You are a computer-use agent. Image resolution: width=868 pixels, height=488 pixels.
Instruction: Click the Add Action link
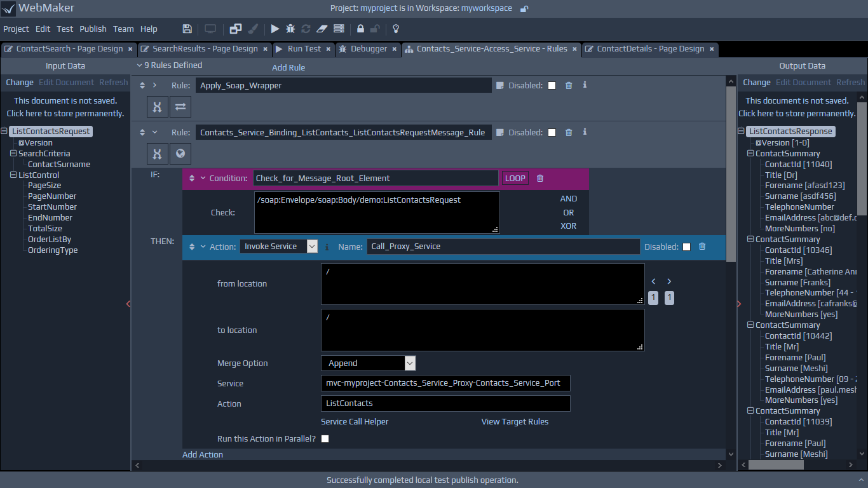203,454
